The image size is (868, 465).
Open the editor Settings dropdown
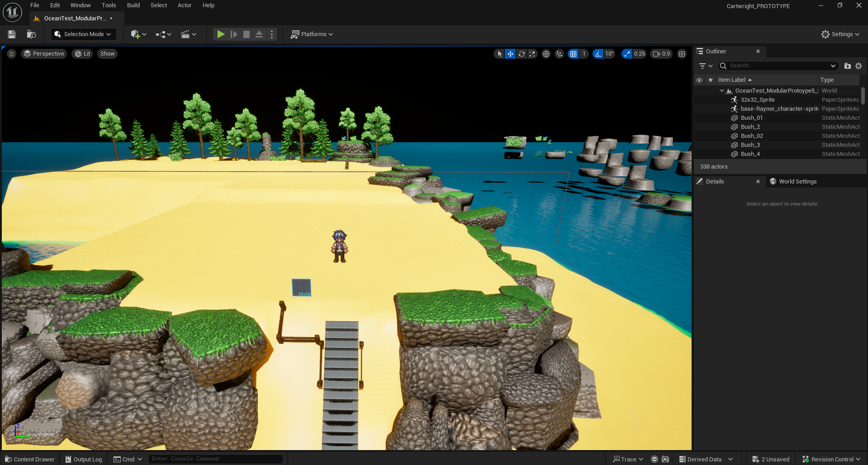(840, 34)
